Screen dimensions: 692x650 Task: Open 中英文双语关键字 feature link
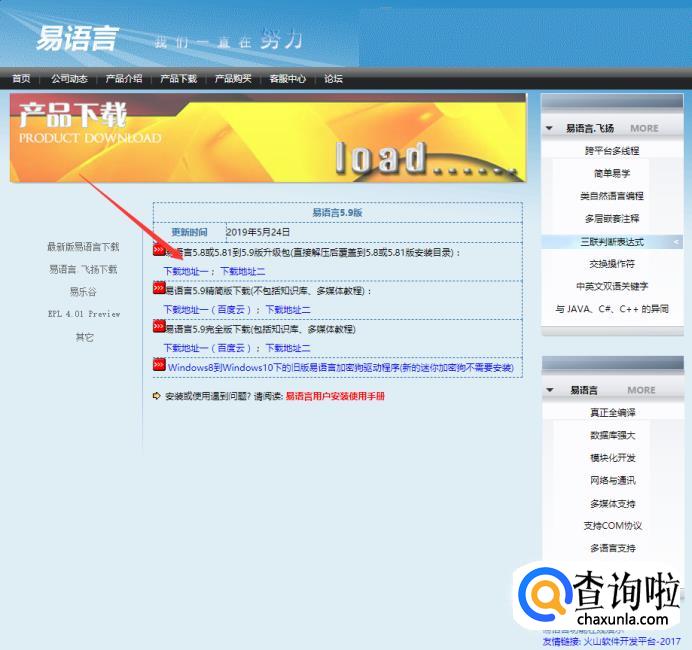pos(612,286)
